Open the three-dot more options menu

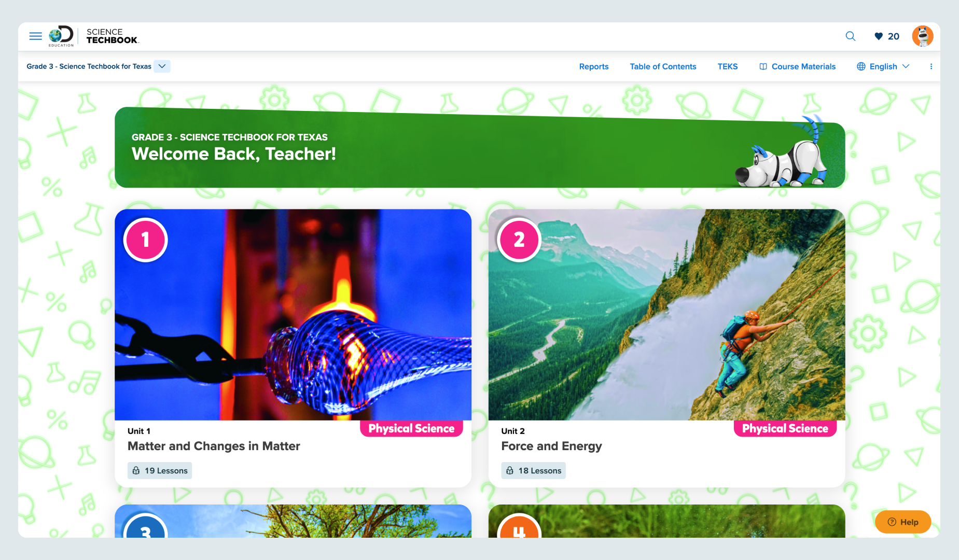point(931,66)
